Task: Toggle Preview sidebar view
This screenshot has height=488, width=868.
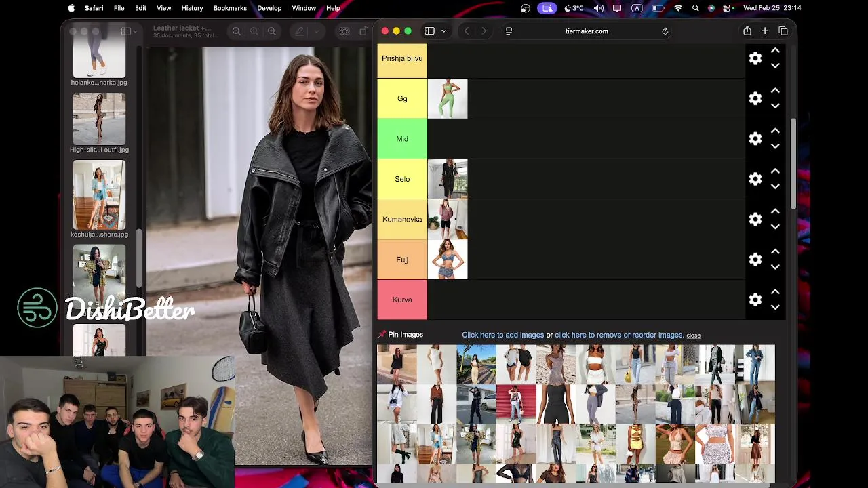Action: (x=125, y=31)
